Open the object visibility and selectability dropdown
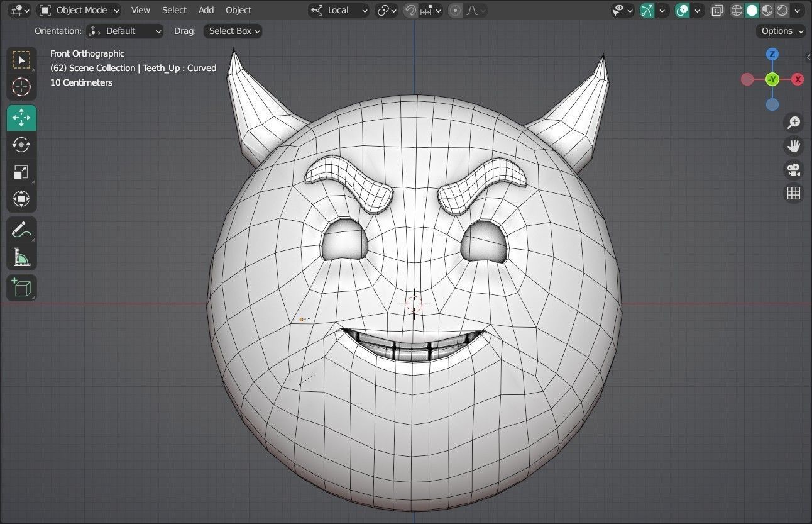 point(623,10)
